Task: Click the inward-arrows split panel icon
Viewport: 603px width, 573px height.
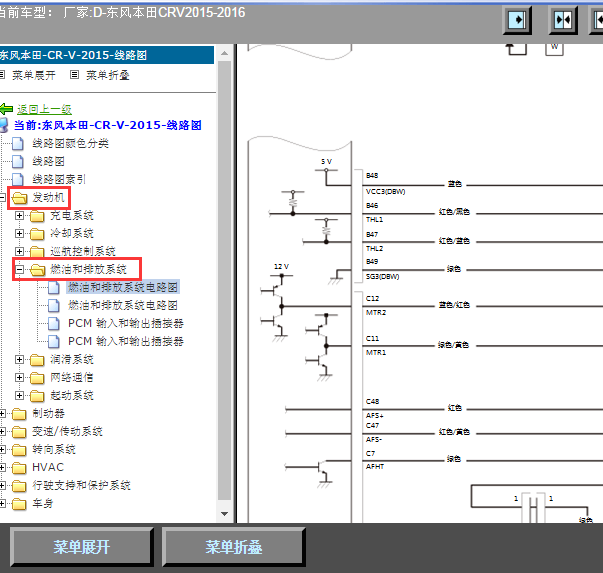Action: (x=563, y=20)
